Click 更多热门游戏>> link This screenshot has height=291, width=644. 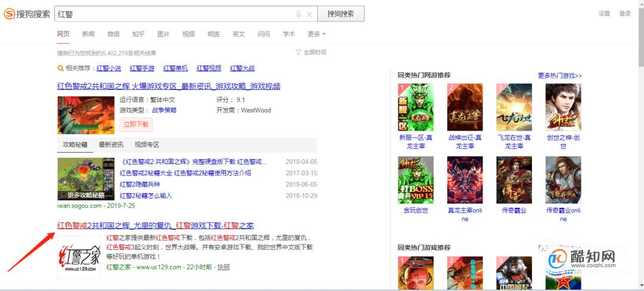point(560,76)
